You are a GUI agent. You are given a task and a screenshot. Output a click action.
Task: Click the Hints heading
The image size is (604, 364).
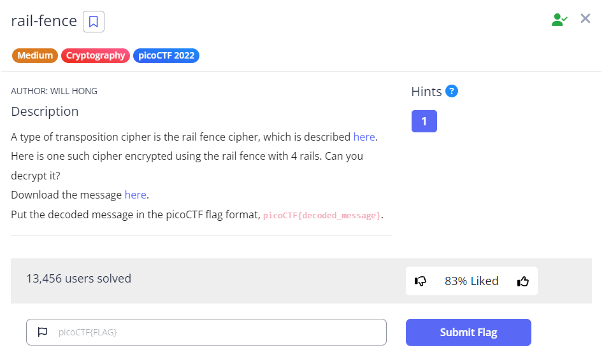[426, 92]
